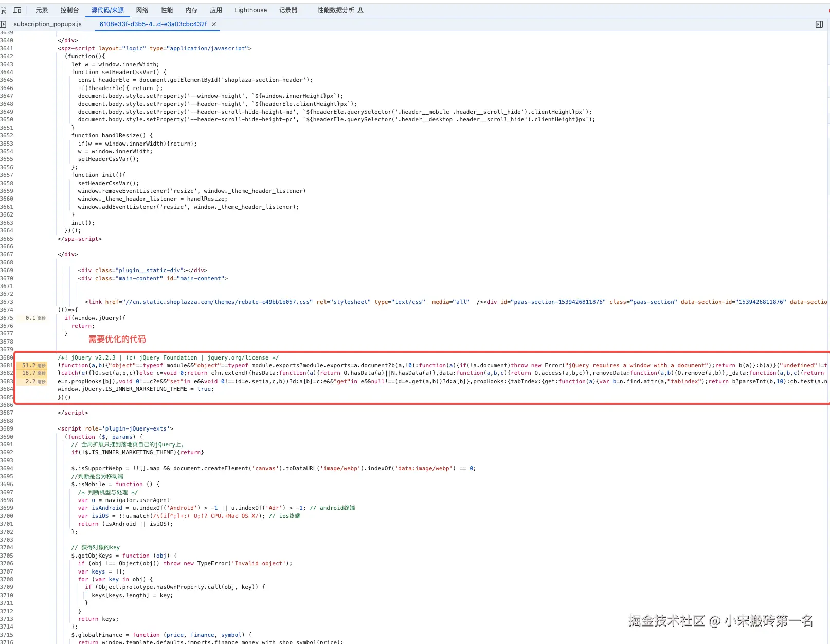The image size is (830, 644).
Task: Open the 元素 panel tab
Action: [42, 10]
